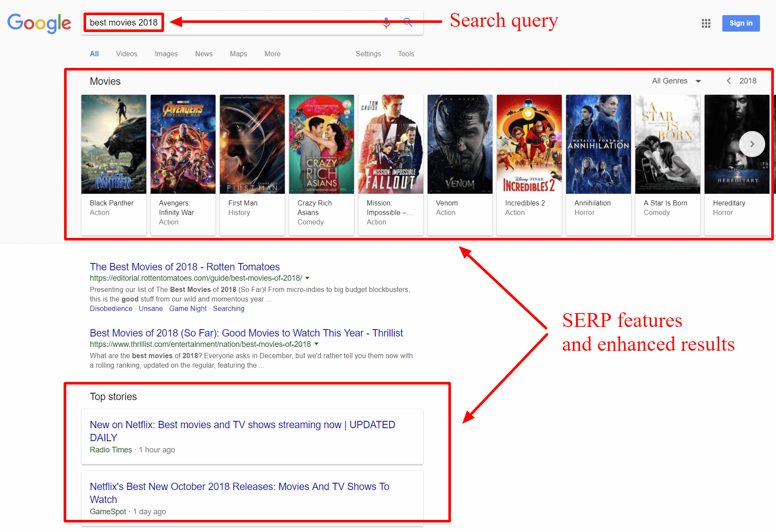Select the All tab
The image size is (776, 532).
tap(94, 54)
